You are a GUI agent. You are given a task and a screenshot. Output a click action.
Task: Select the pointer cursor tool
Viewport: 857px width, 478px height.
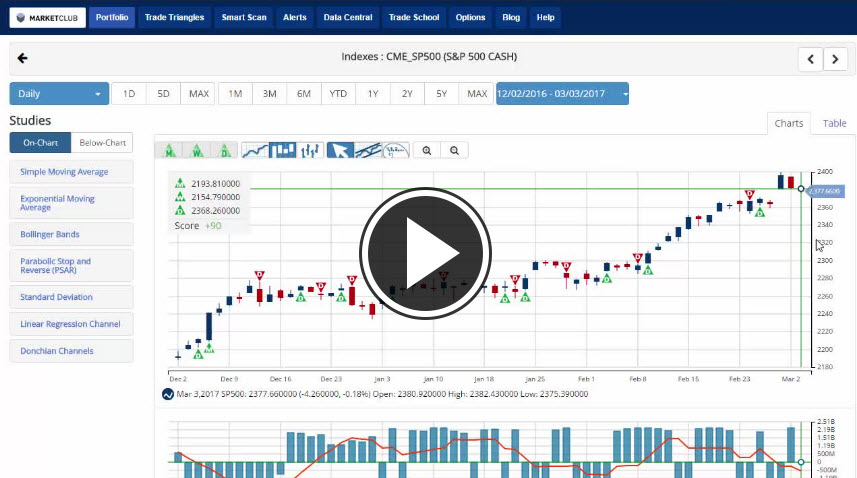tap(341, 151)
